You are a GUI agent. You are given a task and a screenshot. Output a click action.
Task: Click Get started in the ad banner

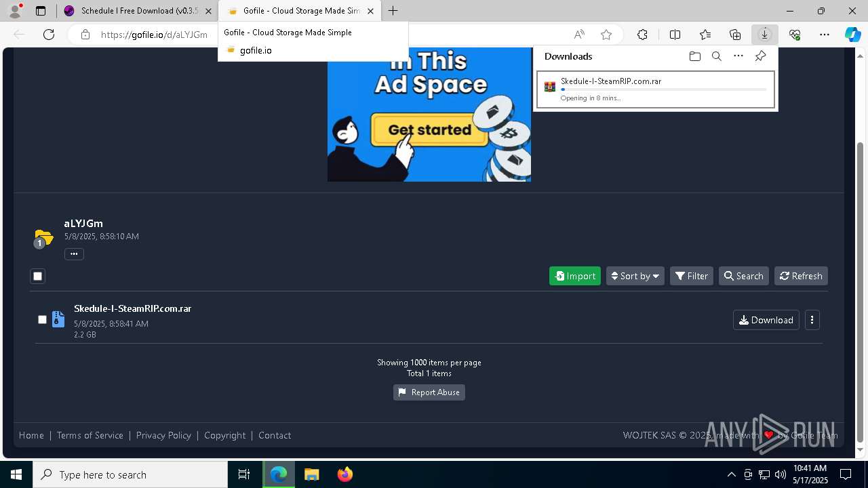click(x=430, y=129)
